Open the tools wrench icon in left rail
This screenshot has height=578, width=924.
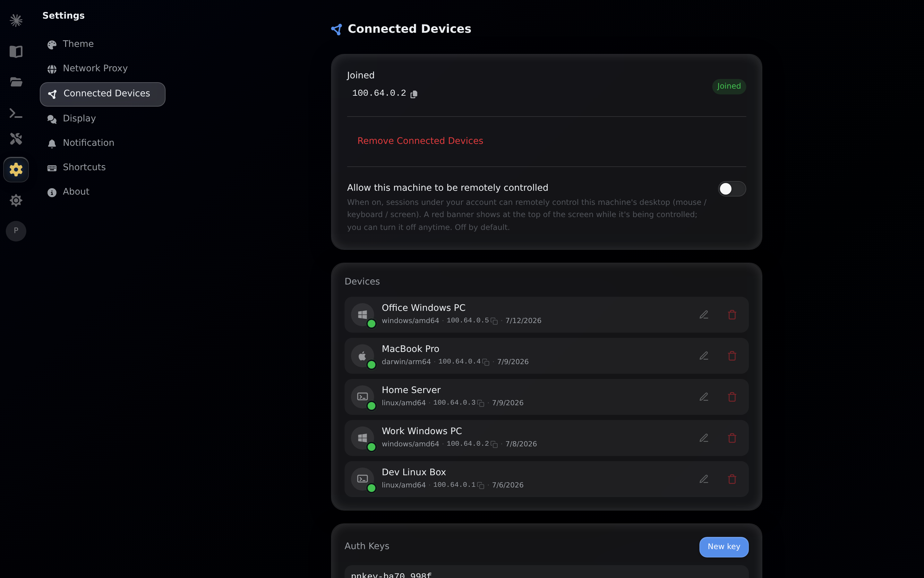16,139
